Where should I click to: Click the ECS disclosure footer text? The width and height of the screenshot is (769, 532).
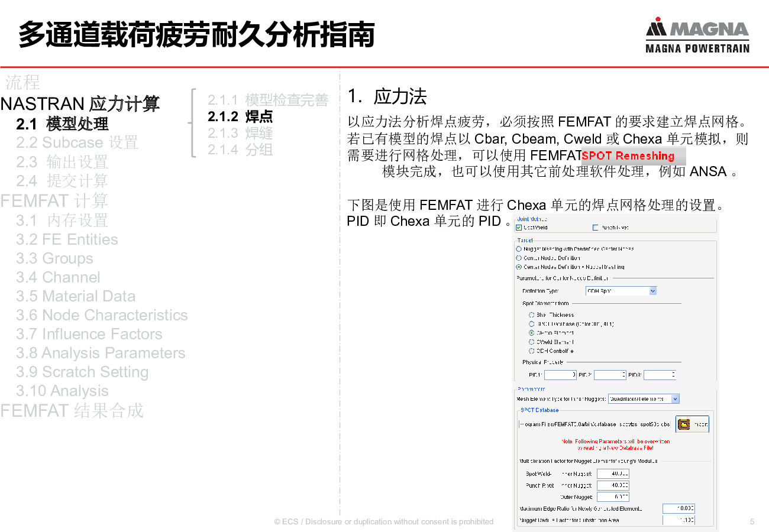coord(384,521)
